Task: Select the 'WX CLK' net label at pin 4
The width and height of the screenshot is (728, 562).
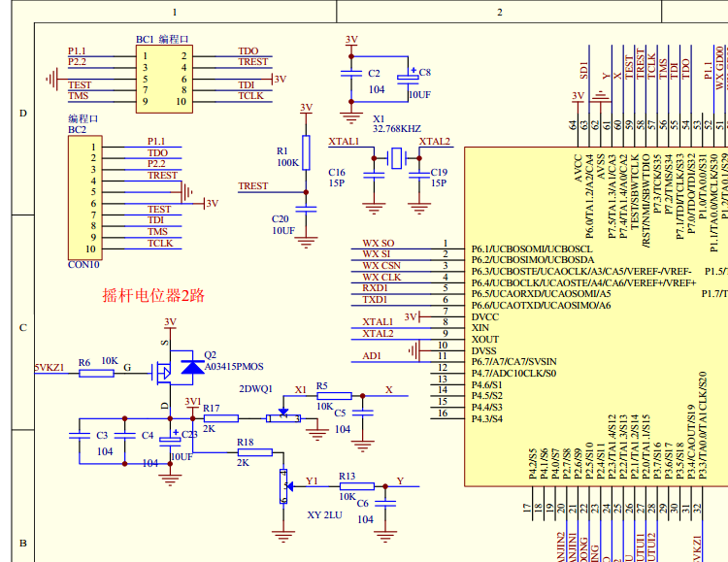Action: tap(381, 278)
